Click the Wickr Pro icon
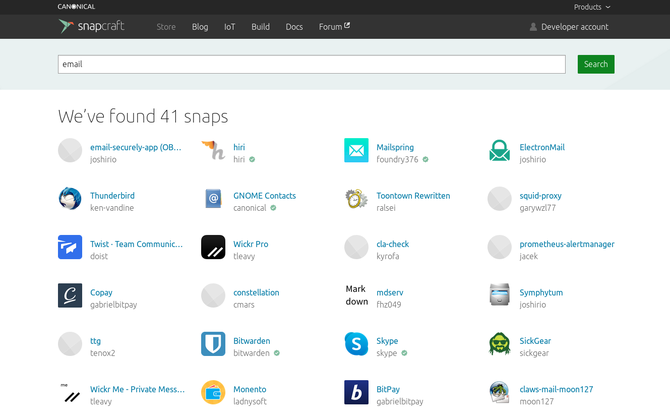The height and width of the screenshot is (419, 670). click(213, 247)
